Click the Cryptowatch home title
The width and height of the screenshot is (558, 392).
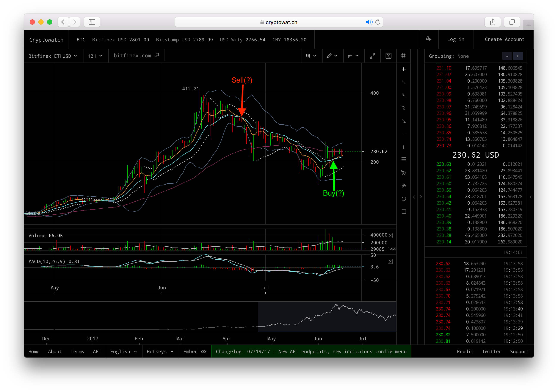coord(46,40)
